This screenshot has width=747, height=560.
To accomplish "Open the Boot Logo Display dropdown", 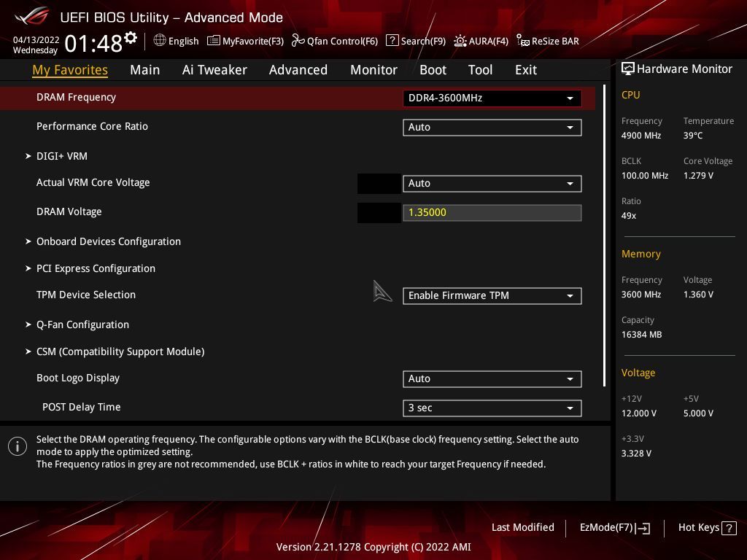I will click(x=492, y=379).
